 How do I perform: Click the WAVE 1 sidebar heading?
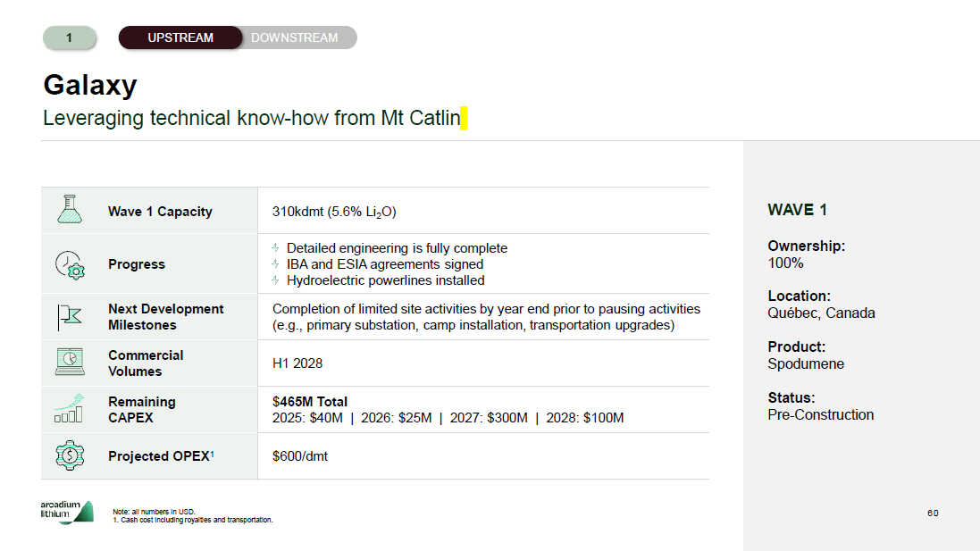point(797,210)
